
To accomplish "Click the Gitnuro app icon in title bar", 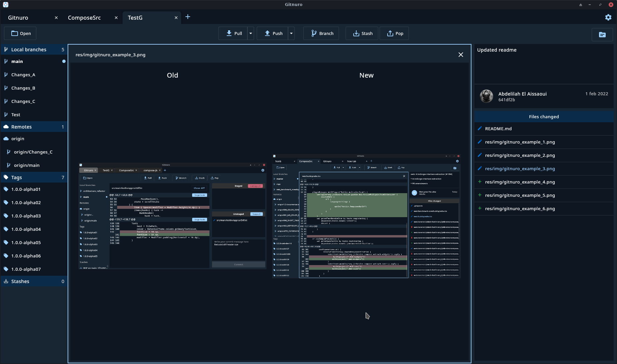I will [6, 5].
